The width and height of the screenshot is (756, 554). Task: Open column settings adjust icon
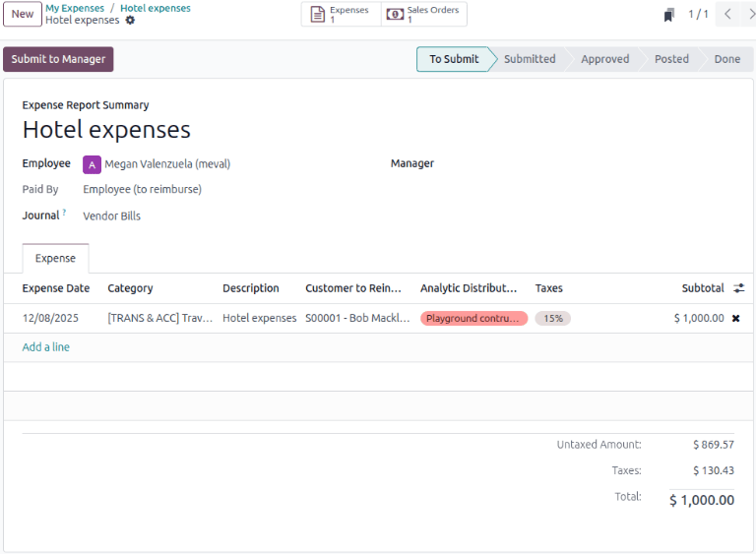[x=738, y=288]
